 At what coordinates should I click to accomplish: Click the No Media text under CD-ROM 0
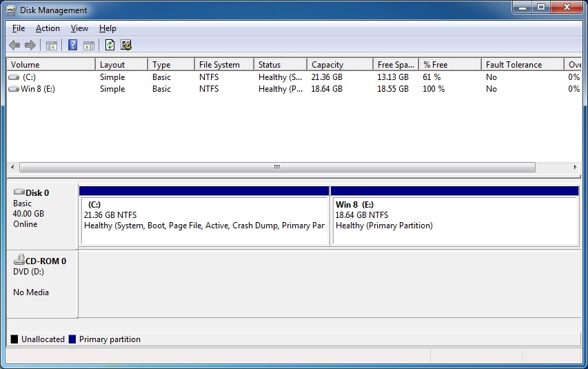pyautogui.click(x=31, y=292)
